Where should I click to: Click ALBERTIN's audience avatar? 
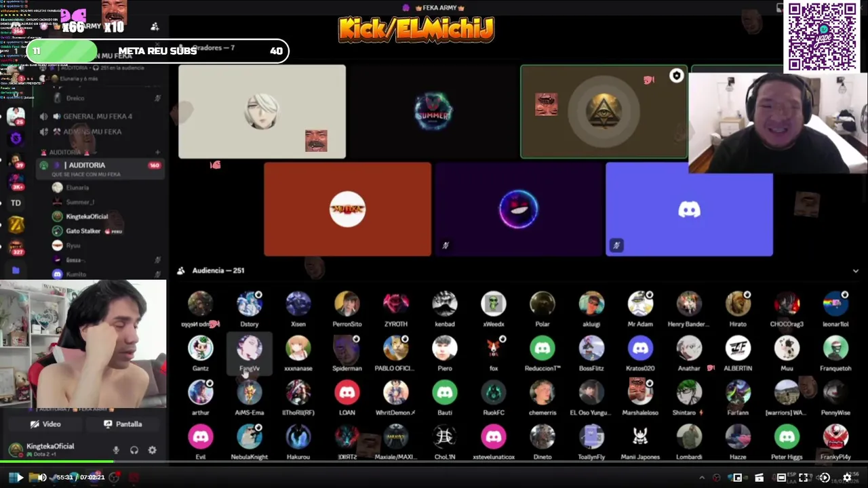(x=738, y=348)
